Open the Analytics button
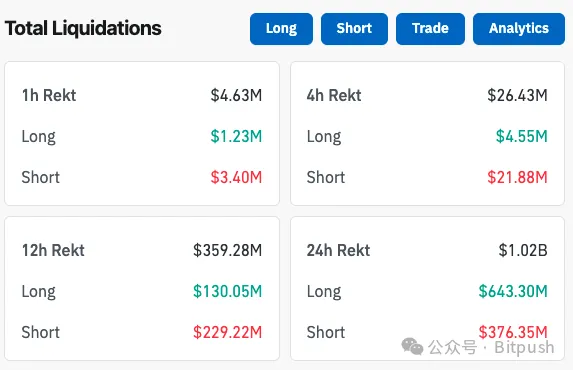 [x=519, y=29]
